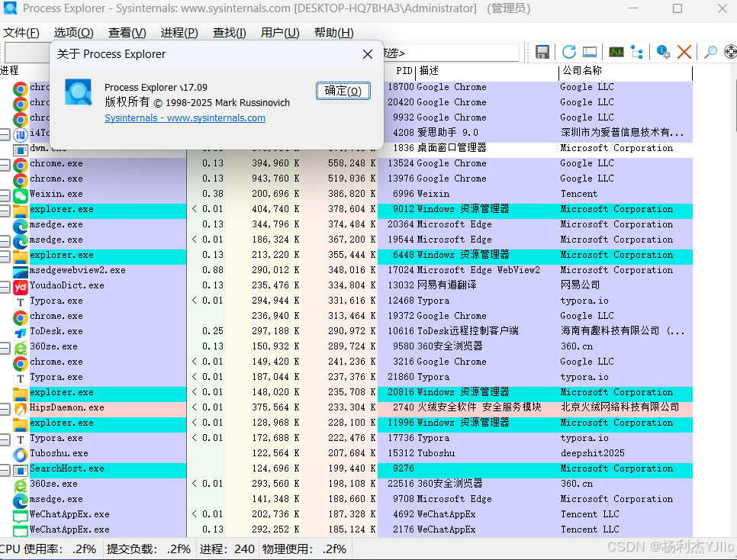This screenshot has width=737, height=560.
Task: Toggle the process tree view icon
Action: [637, 52]
